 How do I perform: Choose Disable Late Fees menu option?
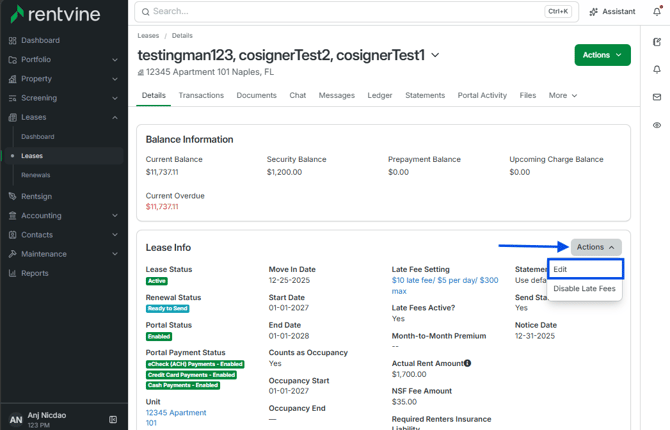[584, 289]
